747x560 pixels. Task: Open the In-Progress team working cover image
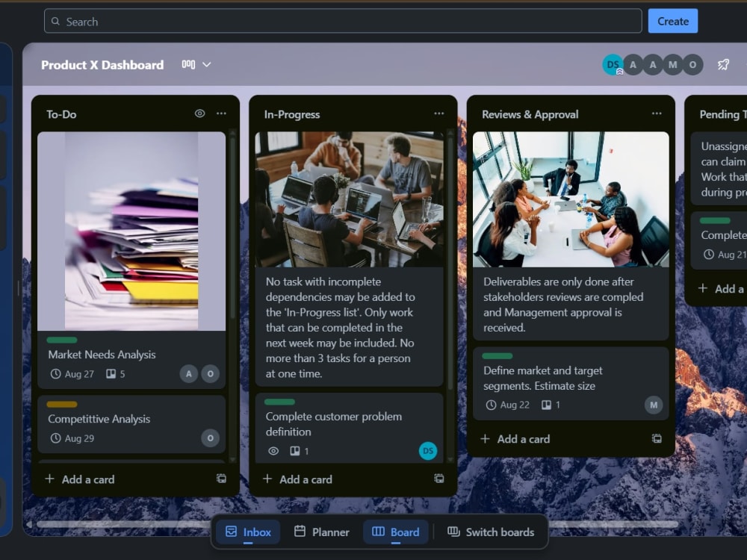tap(349, 199)
